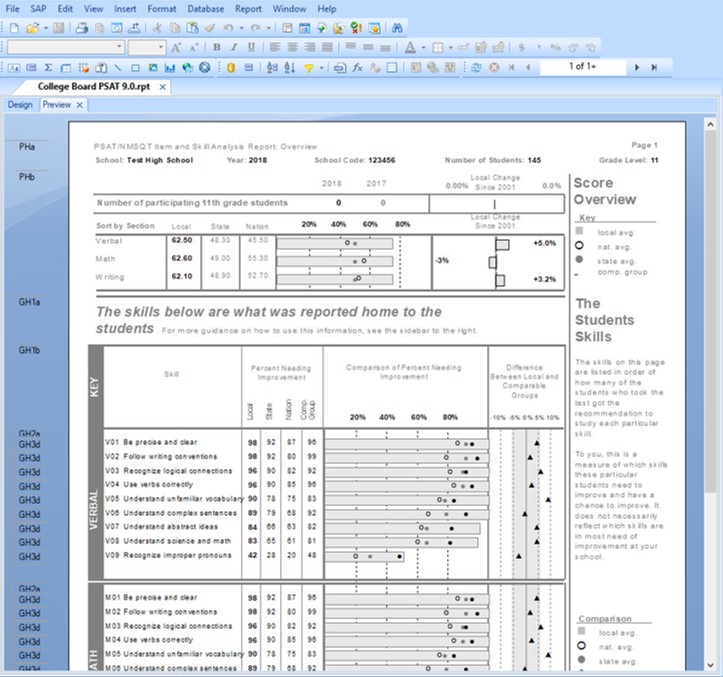This screenshot has width=723, height=677.
Task: Justify text alignment
Action: pos(327,47)
